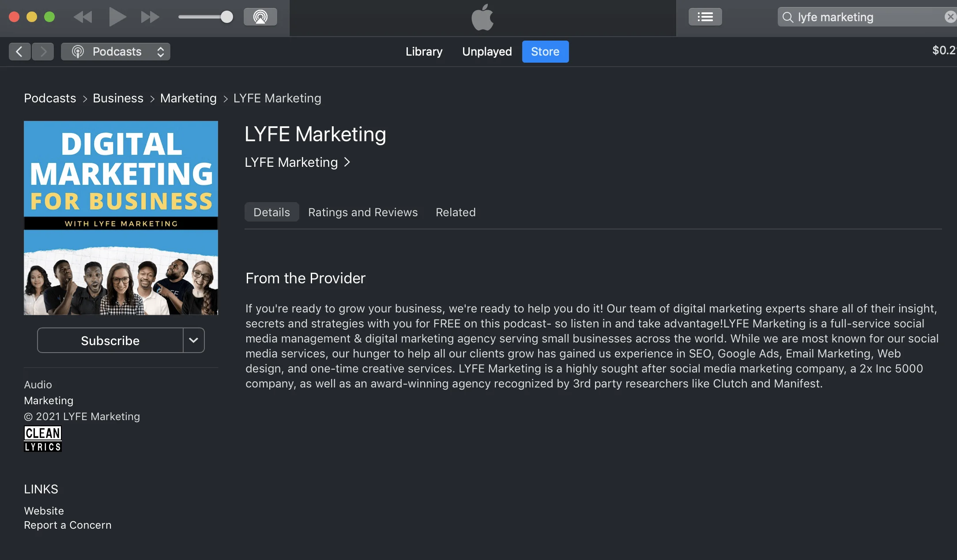Click the forward navigation arrow
Screen dimensions: 957x560
[43, 51]
